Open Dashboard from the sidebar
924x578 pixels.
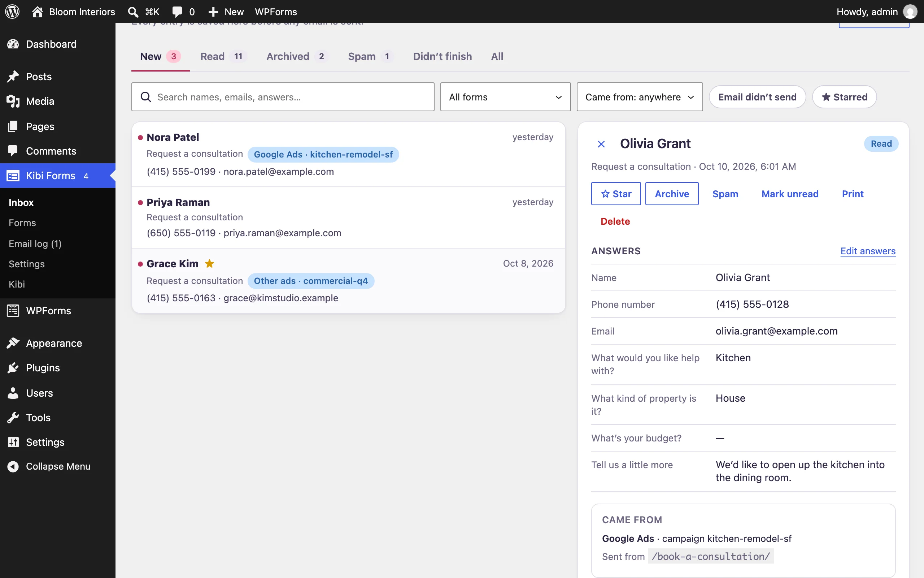[58, 44]
